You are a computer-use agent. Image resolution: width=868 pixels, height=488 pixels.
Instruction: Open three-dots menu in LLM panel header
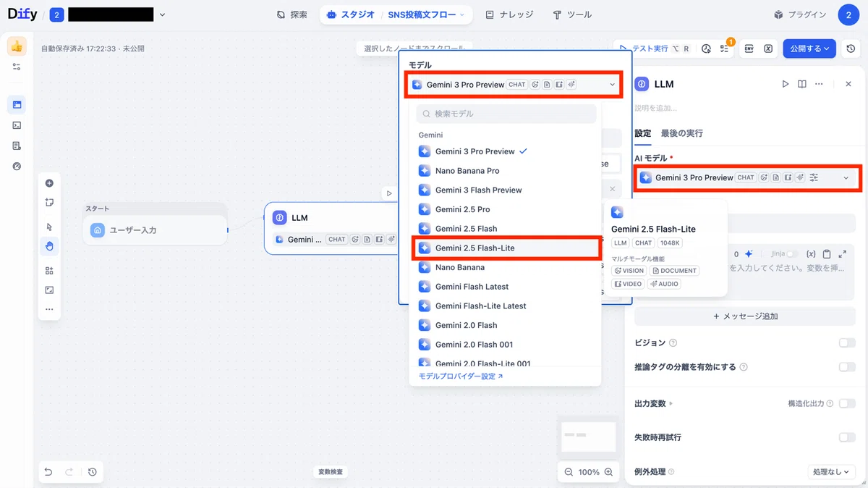pos(819,84)
